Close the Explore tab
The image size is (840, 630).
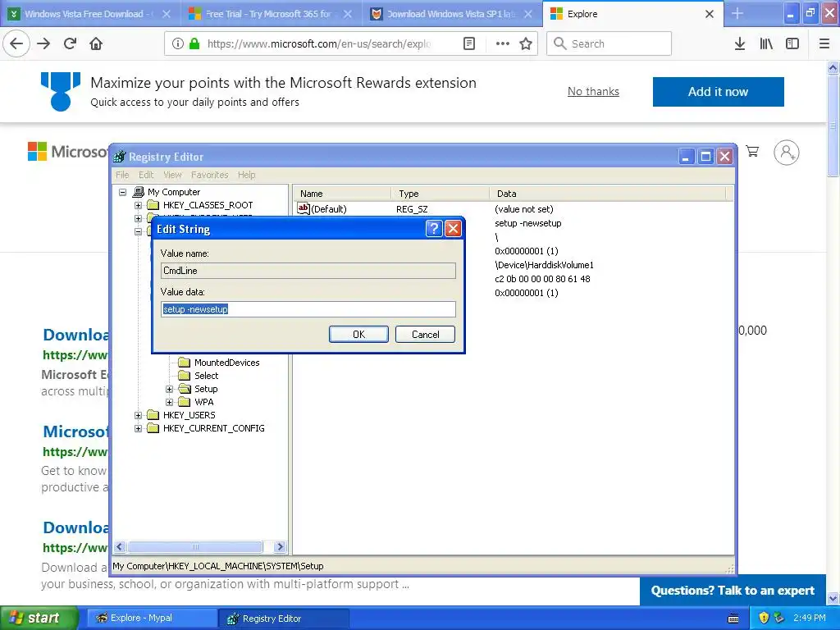[710, 14]
